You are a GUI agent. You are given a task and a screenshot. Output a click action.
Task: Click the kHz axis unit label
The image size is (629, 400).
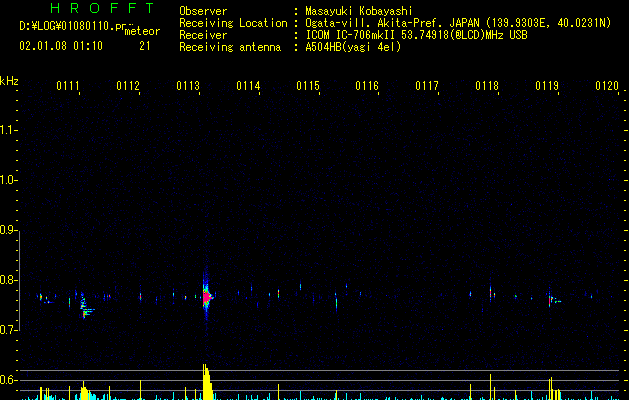click(9, 81)
